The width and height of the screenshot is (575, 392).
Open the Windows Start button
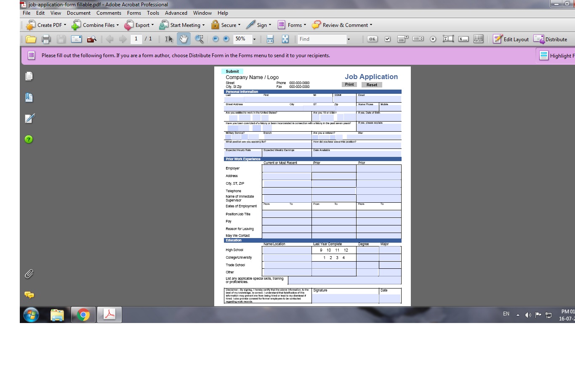31,315
